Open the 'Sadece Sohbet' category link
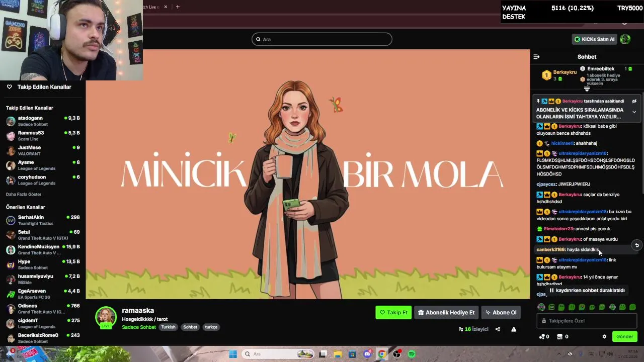The image size is (644, 362). pyautogui.click(x=139, y=327)
